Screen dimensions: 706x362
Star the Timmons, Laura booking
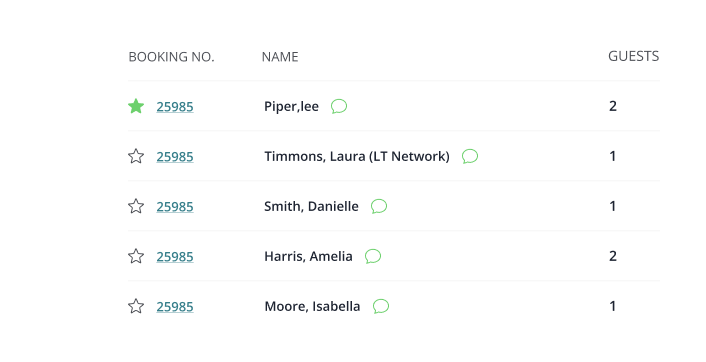tap(136, 156)
